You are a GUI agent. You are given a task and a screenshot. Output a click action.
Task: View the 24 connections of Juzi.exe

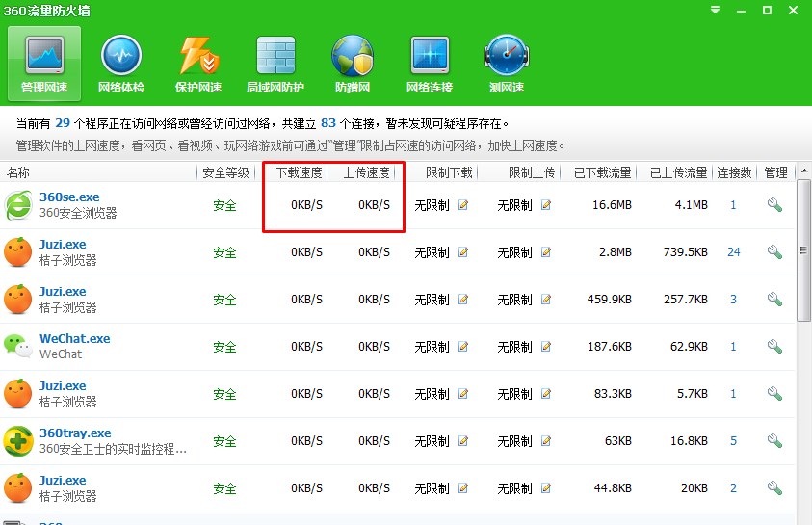(733, 252)
